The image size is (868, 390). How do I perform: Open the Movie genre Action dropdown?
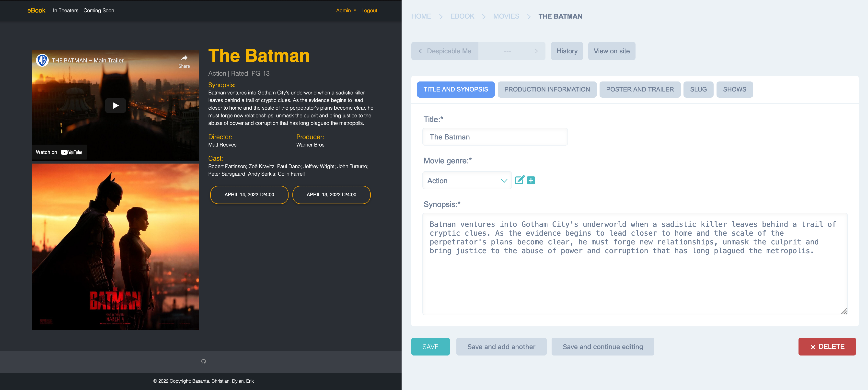click(x=467, y=181)
